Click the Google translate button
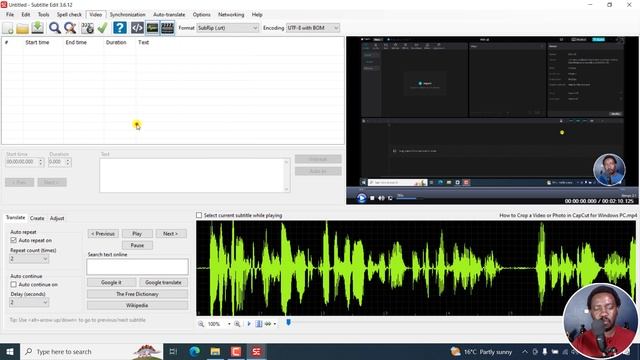640x360 pixels. [163, 282]
